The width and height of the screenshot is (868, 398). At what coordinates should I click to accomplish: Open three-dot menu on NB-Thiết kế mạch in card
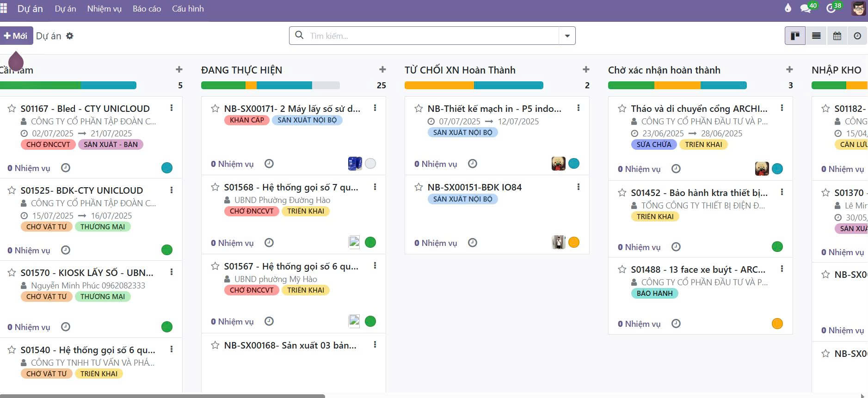[579, 108]
